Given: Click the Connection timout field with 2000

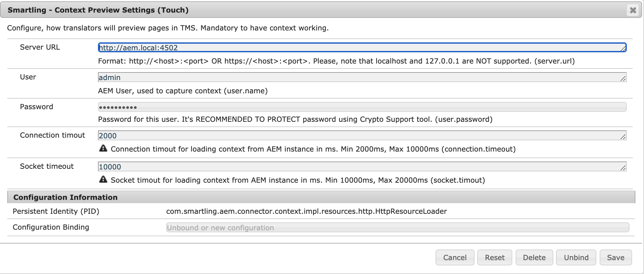Looking at the screenshot, I should (362, 136).
